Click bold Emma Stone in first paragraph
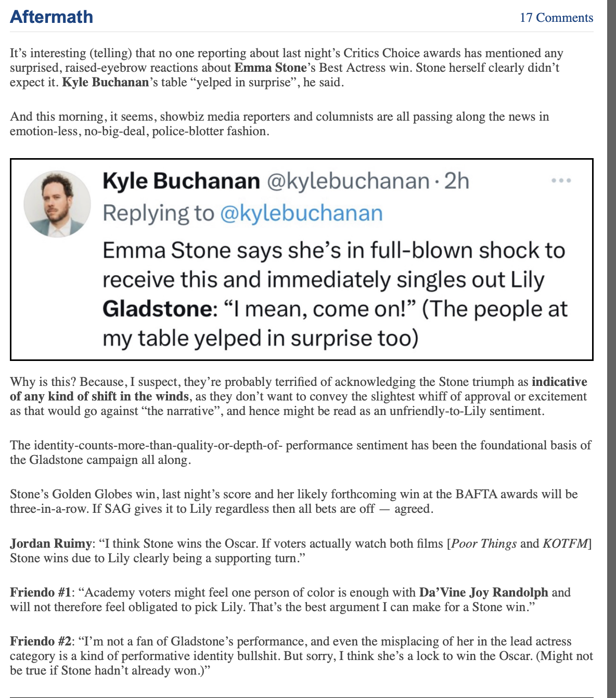Image resolution: width=616 pixels, height=698 pixels. click(x=271, y=68)
